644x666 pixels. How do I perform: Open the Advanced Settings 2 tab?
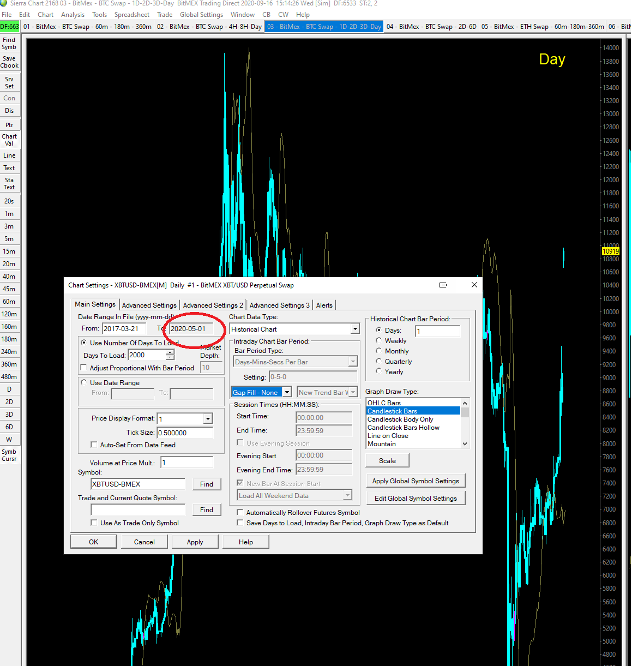[x=213, y=305]
